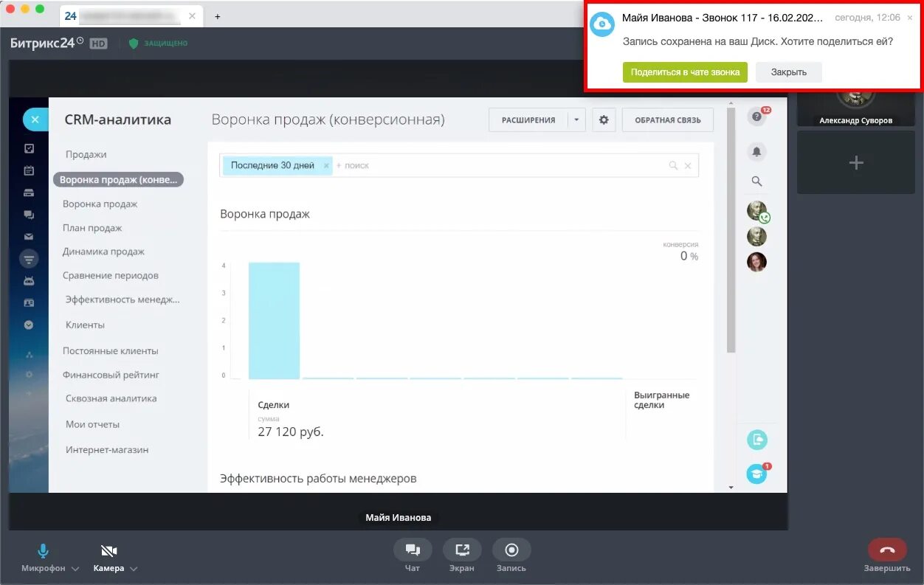Close the Bitrix24 browser tab

pos(192,16)
